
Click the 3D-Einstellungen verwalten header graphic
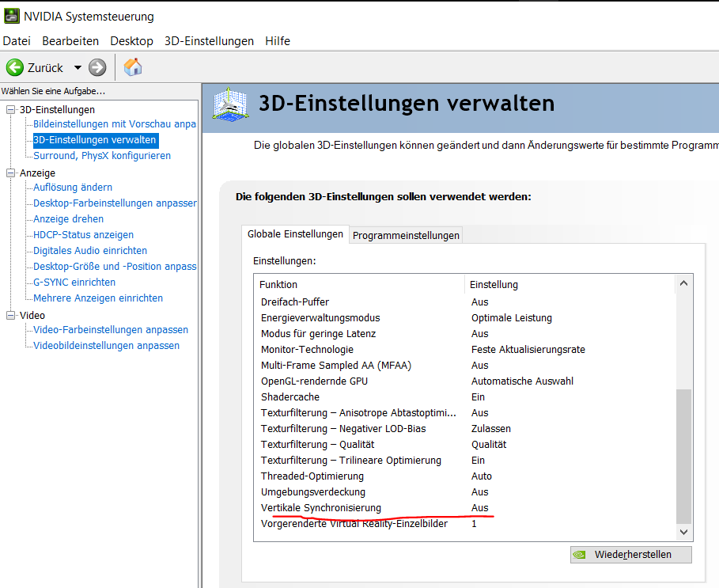pyautogui.click(x=231, y=105)
